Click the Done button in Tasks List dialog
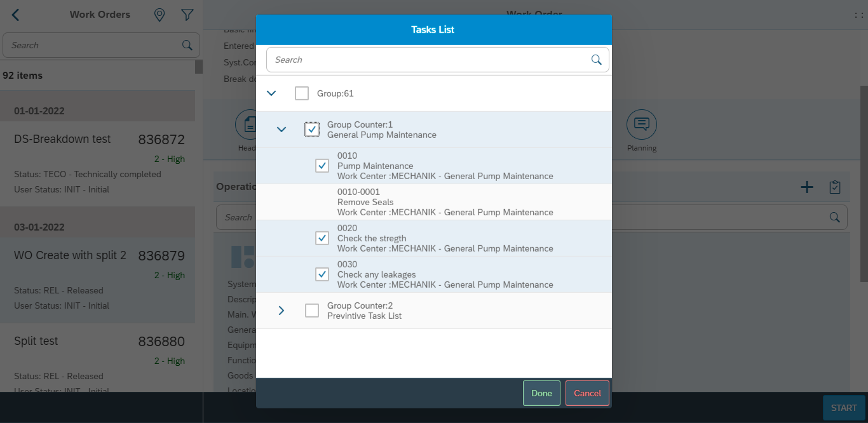 point(541,393)
